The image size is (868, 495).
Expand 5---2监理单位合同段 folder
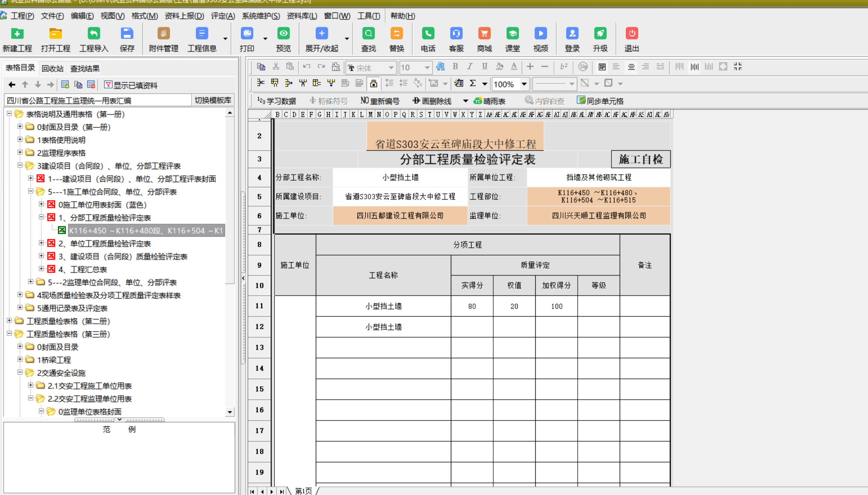point(31,282)
